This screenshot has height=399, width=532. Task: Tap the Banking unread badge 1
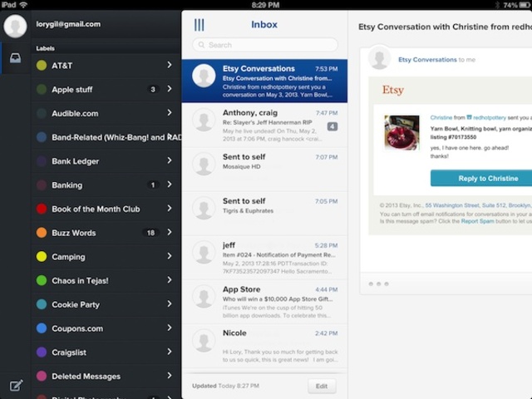pos(153,185)
